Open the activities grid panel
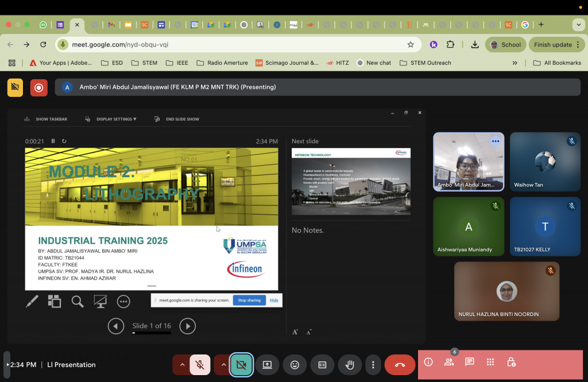Screen dimensions: 588x382 [x=490, y=362]
